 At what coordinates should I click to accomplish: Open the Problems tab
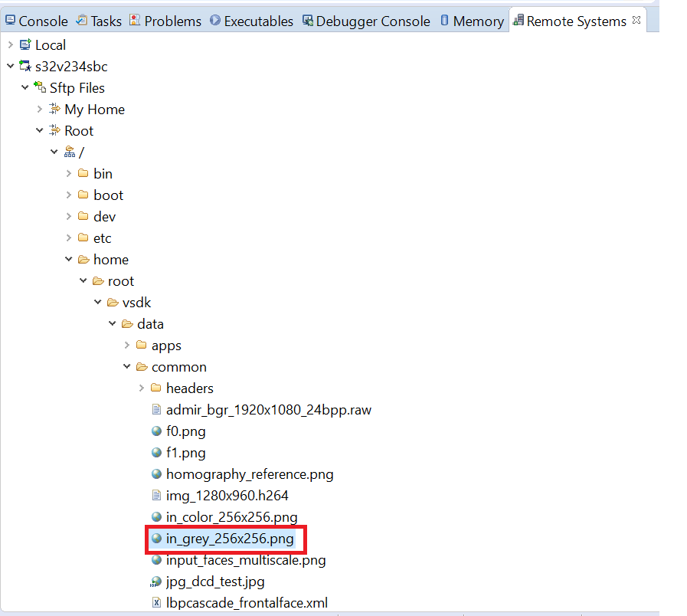coord(165,21)
